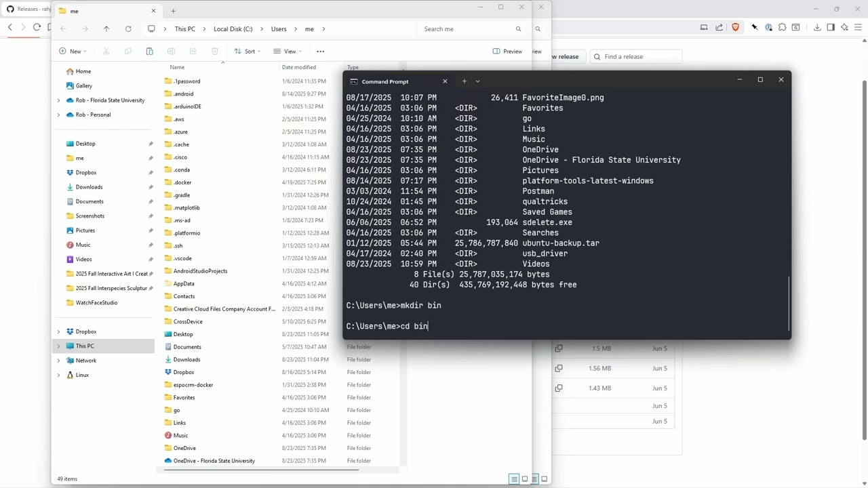This screenshot has width=868, height=488.
Task: Open the browser hamburger main menu
Action: point(858,27)
